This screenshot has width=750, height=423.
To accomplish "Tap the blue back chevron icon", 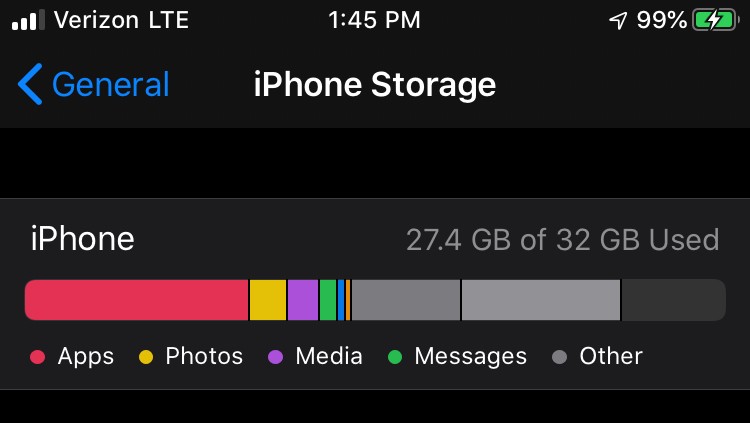I will click(30, 84).
